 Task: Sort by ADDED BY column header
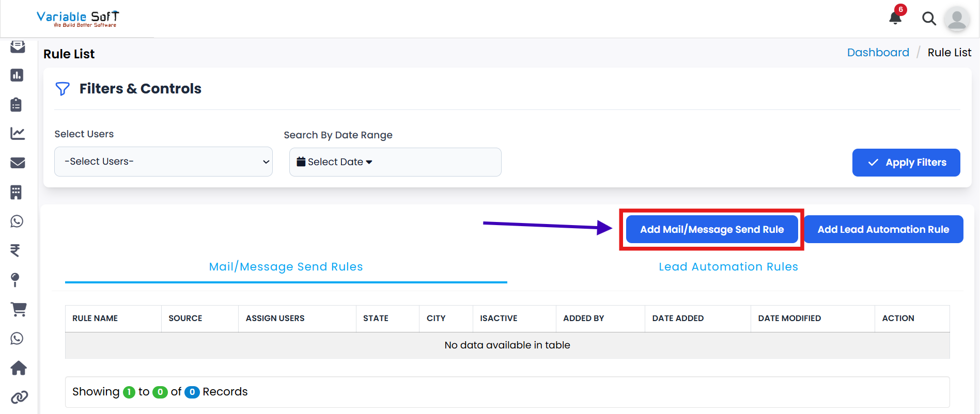pyautogui.click(x=600, y=319)
